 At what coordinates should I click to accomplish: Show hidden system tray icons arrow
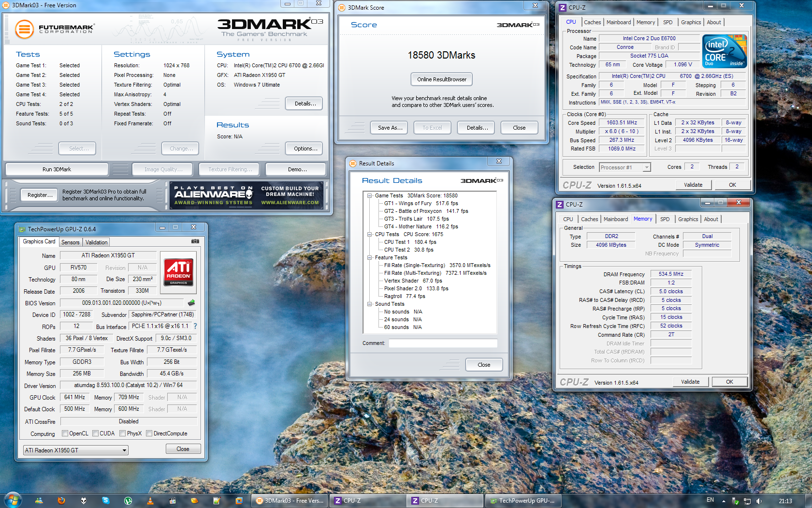click(724, 501)
